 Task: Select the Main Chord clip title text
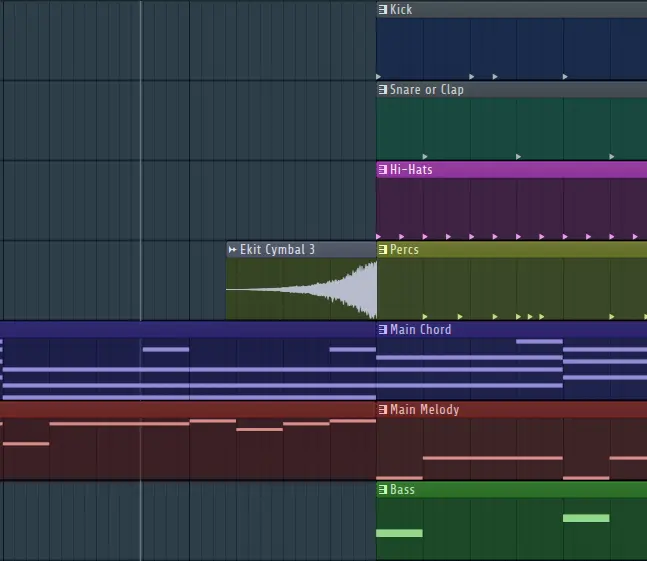point(421,330)
